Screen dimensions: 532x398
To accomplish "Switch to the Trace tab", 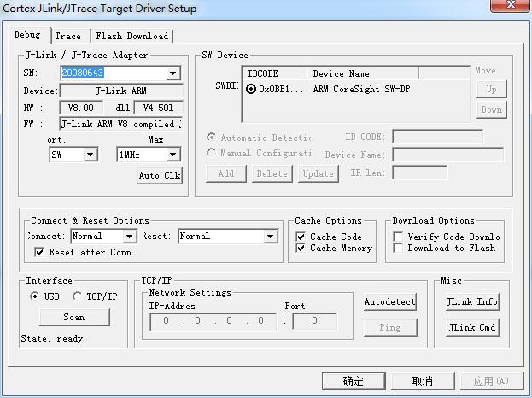I will pyautogui.click(x=68, y=36).
